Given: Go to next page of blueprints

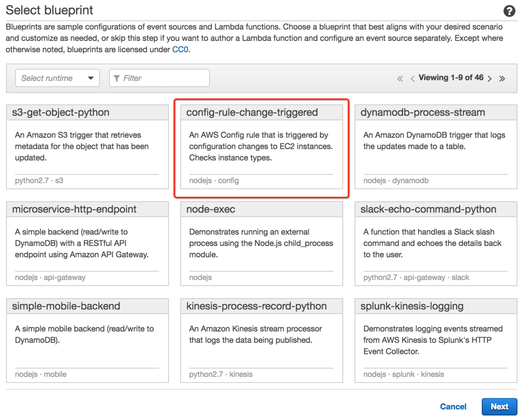Looking at the screenshot, I should (x=490, y=79).
